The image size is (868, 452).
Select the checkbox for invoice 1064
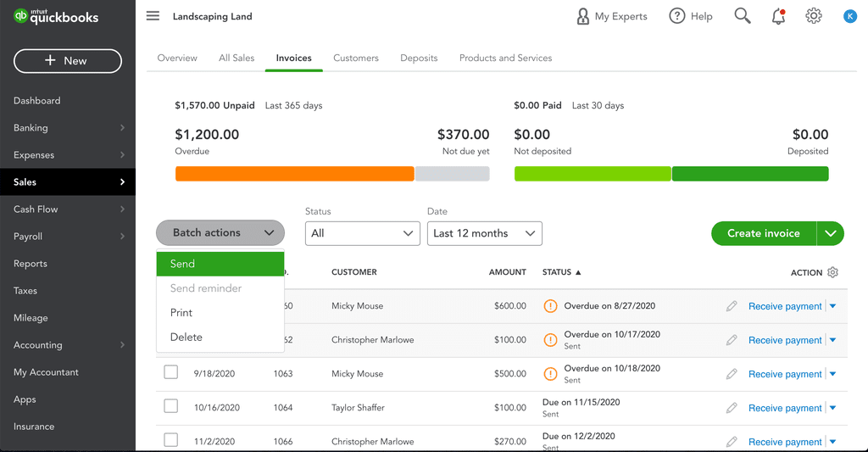click(x=171, y=406)
